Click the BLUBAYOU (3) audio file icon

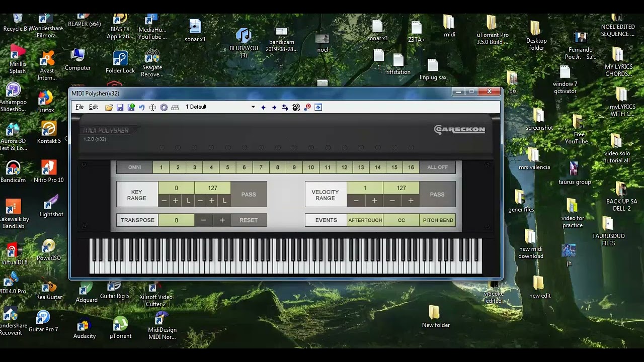click(244, 43)
